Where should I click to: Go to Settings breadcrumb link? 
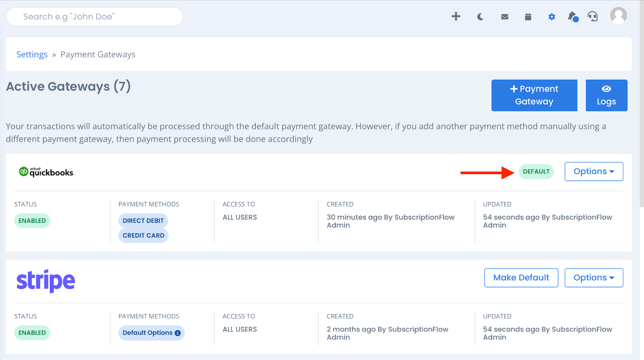(x=32, y=54)
